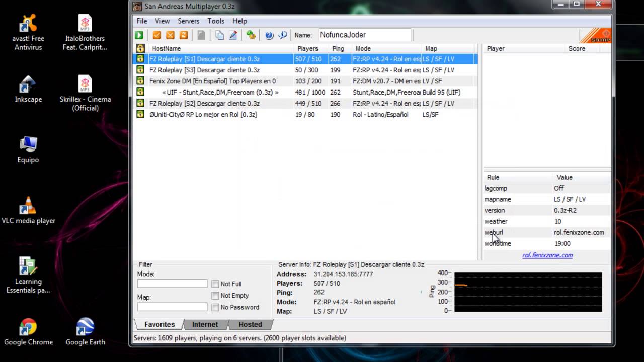Image resolution: width=644 pixels, height=362 pixels.
Task: Click the Copy Server Info icon
Action: 220,35
